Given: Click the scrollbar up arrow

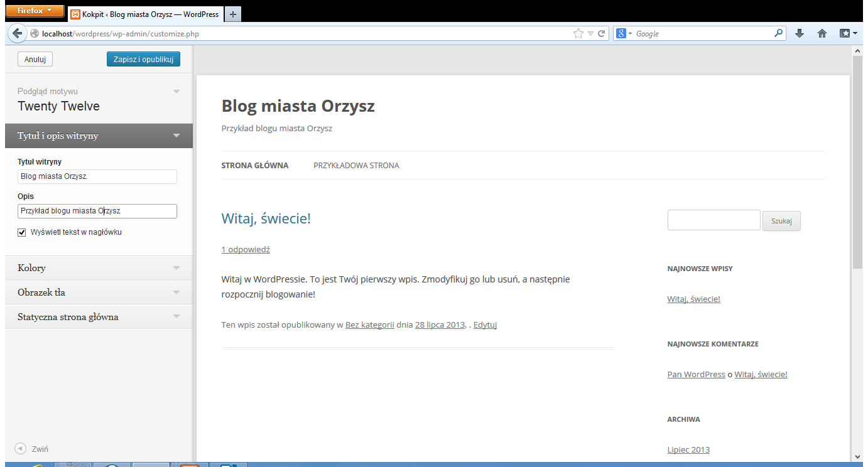Looking at the screenshot, I should [858, 52].
